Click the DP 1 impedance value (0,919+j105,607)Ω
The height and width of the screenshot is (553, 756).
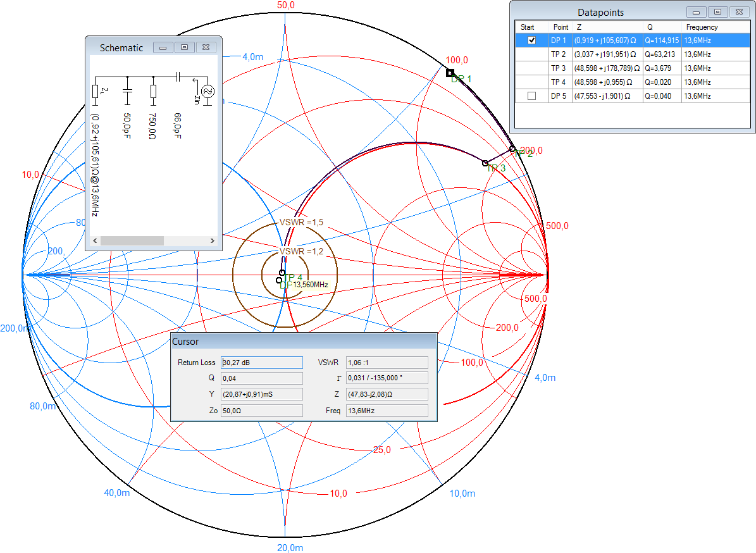pos(605,40)
